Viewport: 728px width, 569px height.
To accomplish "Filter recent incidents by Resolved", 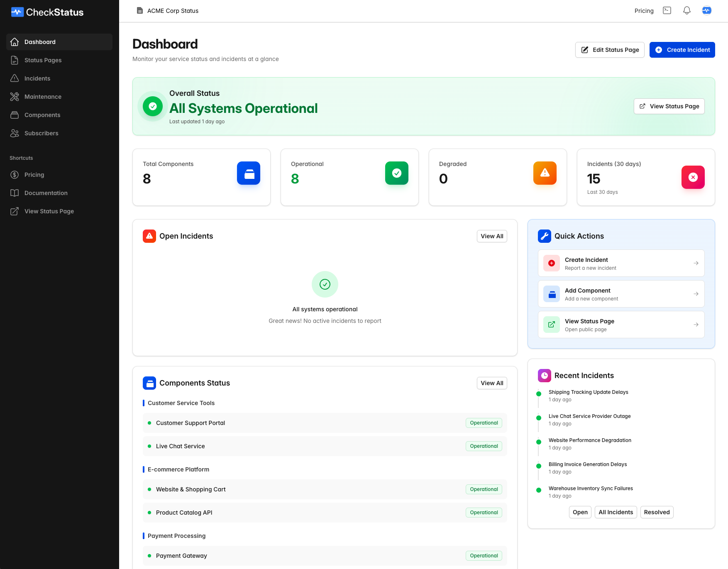I will pyautogui.click(x=657, y=512).
